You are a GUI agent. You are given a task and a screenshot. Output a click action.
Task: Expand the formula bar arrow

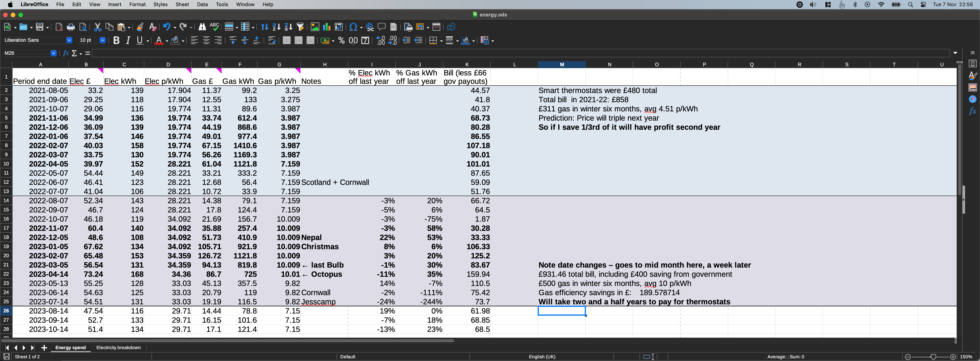click(x=955, y=53)
